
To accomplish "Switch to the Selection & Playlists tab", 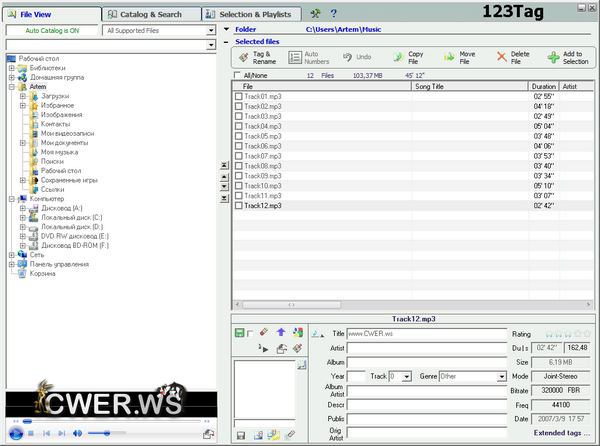I will pos(251,15).
